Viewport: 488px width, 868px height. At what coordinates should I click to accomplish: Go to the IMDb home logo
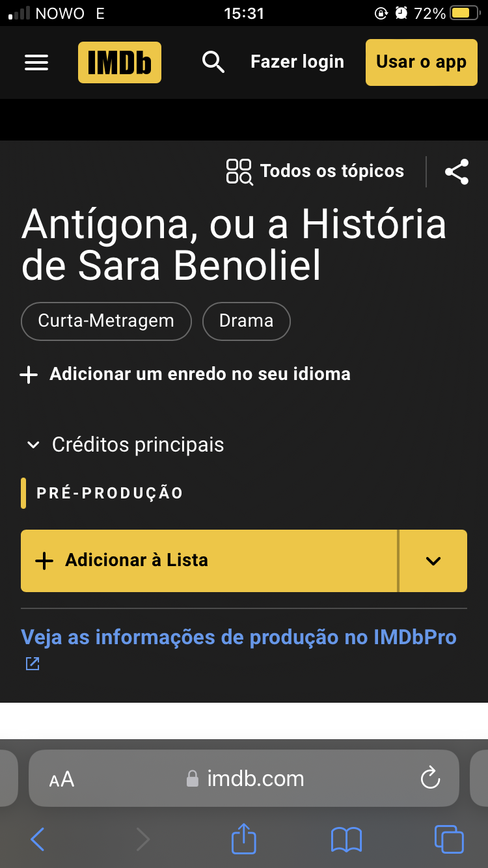coord(120,62)
